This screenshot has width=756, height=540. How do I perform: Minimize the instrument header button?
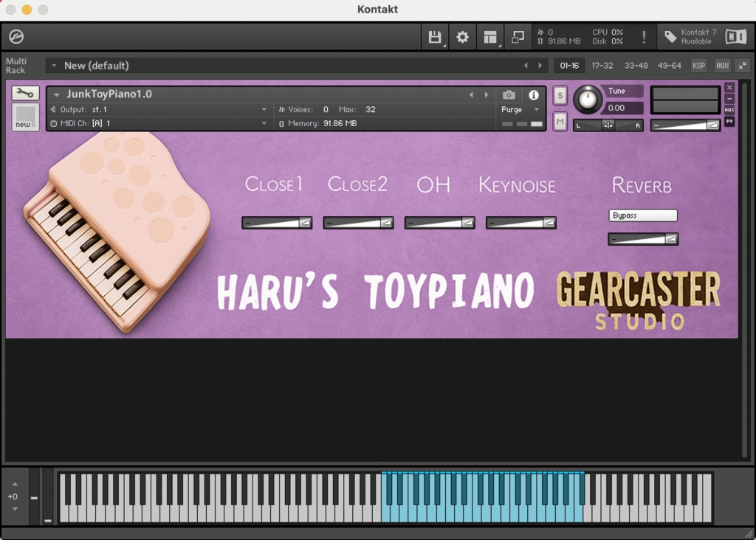point(729,99)
